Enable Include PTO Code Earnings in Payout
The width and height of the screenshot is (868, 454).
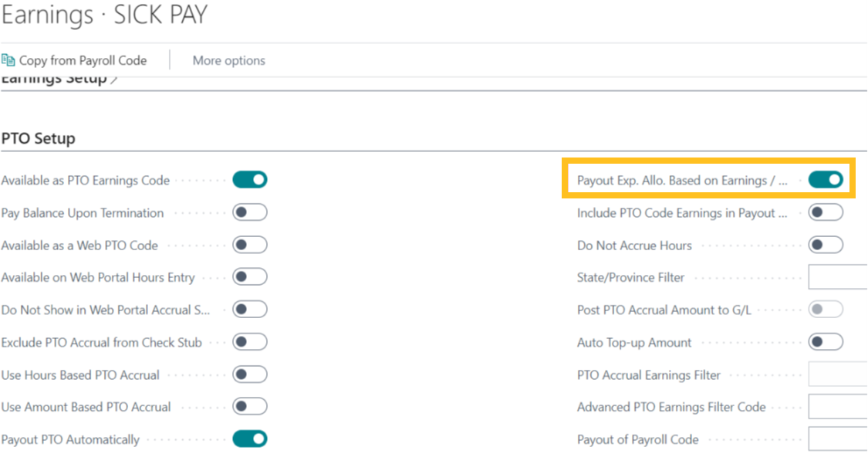825,212
